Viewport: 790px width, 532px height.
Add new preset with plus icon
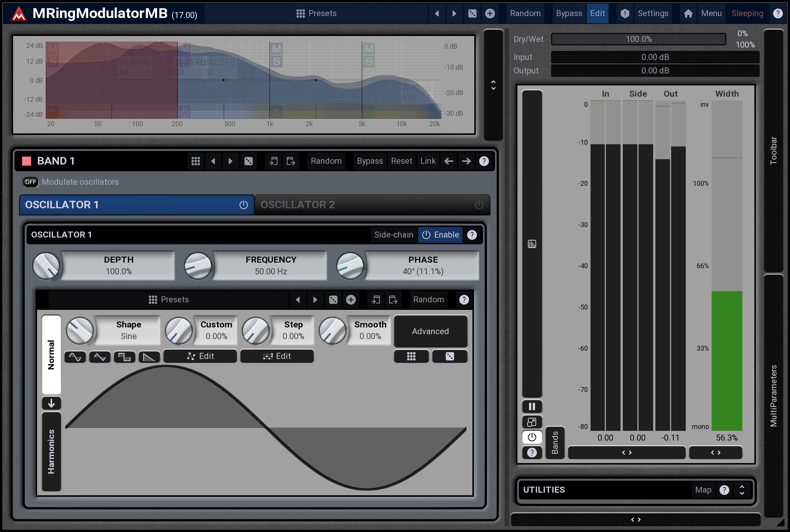pos(490,13)
